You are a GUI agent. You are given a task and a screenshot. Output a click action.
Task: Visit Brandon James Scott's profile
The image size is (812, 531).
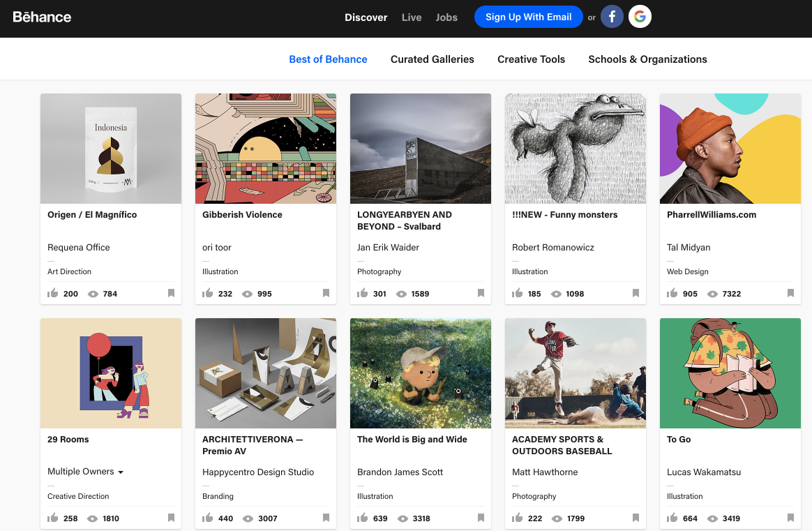[x=400, y=472]
